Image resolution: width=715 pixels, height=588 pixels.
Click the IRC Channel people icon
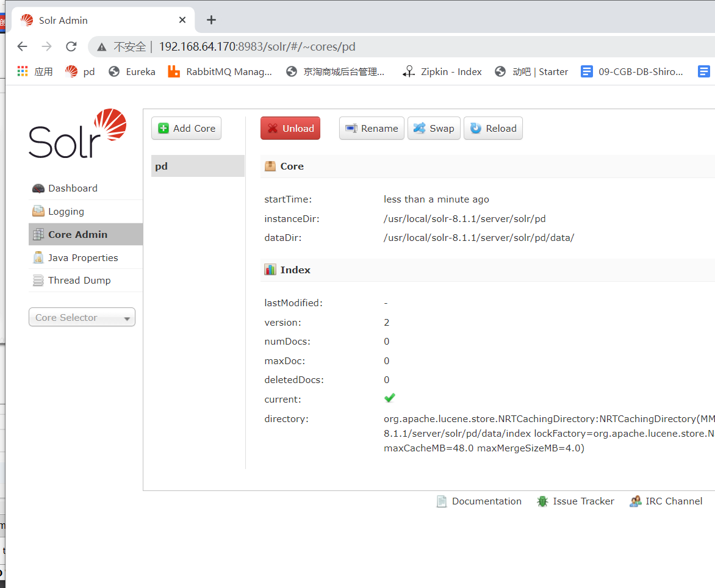[635, 501]
